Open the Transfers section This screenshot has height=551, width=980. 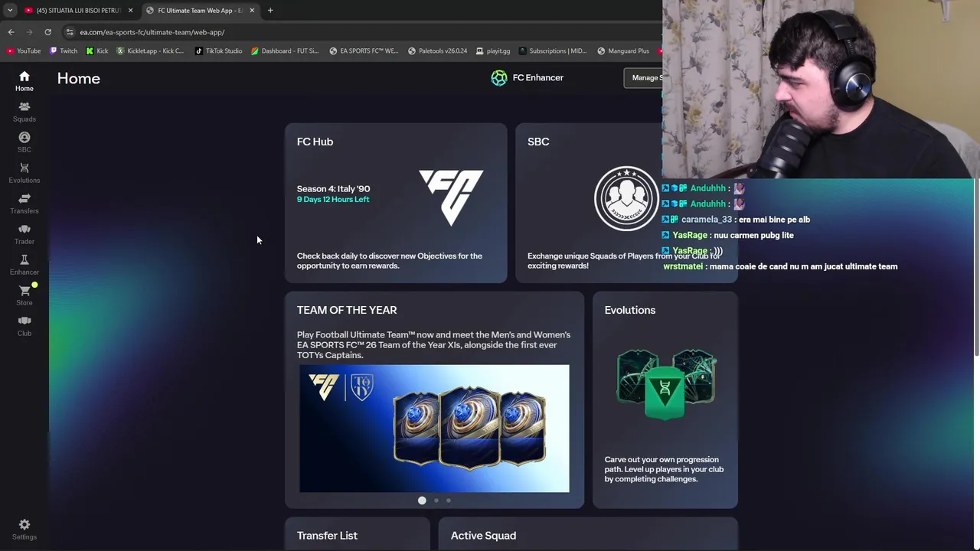[x=24, y=204]
